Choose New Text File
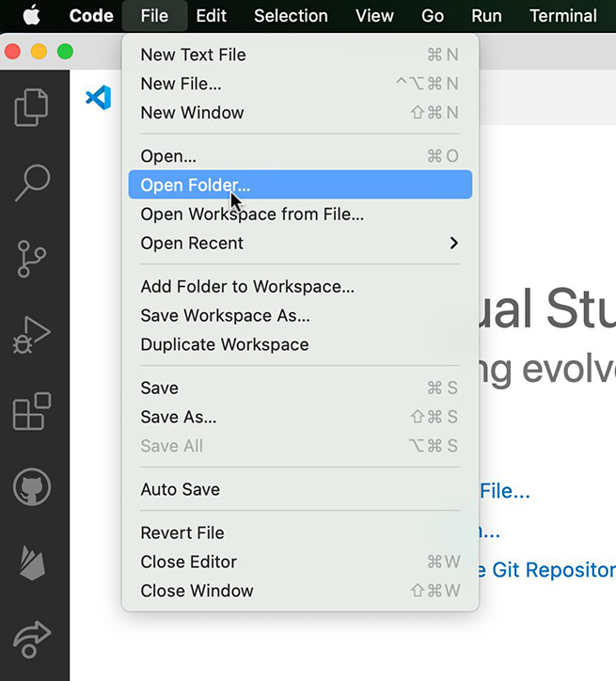The image size is (616, 681). (300, 55)
